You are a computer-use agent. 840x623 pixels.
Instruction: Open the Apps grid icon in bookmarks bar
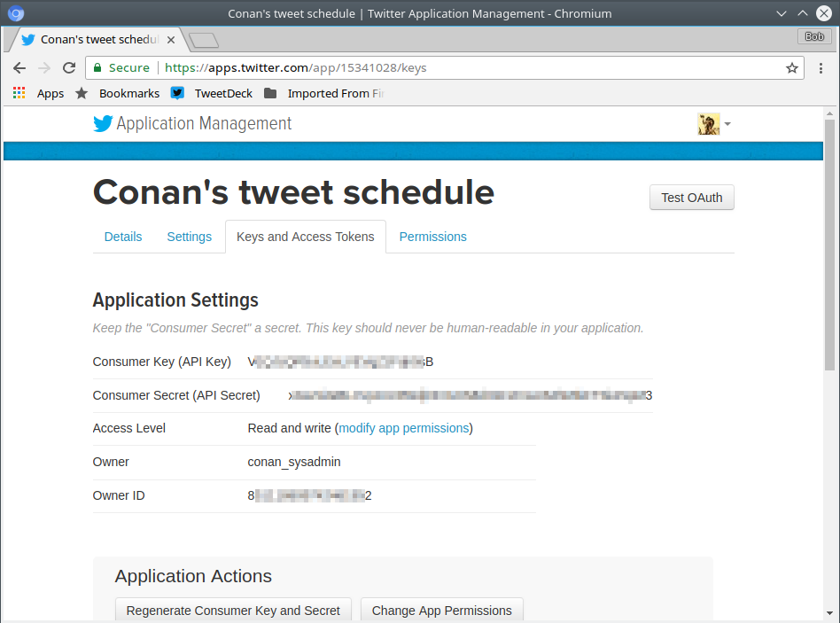pos(19,93)
